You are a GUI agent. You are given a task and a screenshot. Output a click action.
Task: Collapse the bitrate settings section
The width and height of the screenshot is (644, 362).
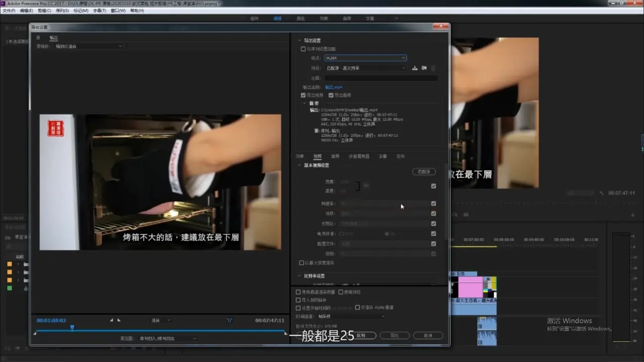click(300, 276)
